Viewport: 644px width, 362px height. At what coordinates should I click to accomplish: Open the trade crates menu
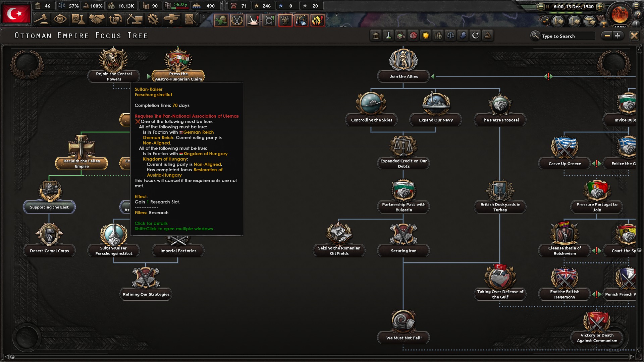click(x=115, y=19)
